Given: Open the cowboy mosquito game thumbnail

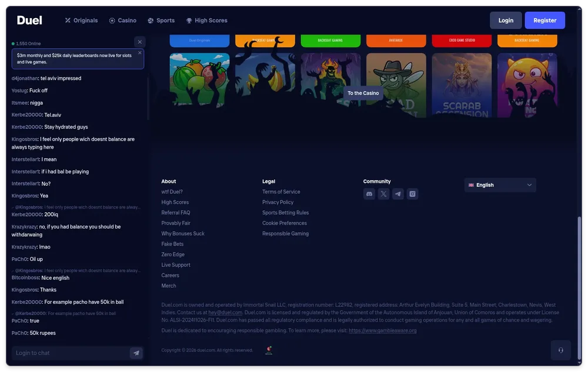Looking at the screenshot, I should [396, 85].
